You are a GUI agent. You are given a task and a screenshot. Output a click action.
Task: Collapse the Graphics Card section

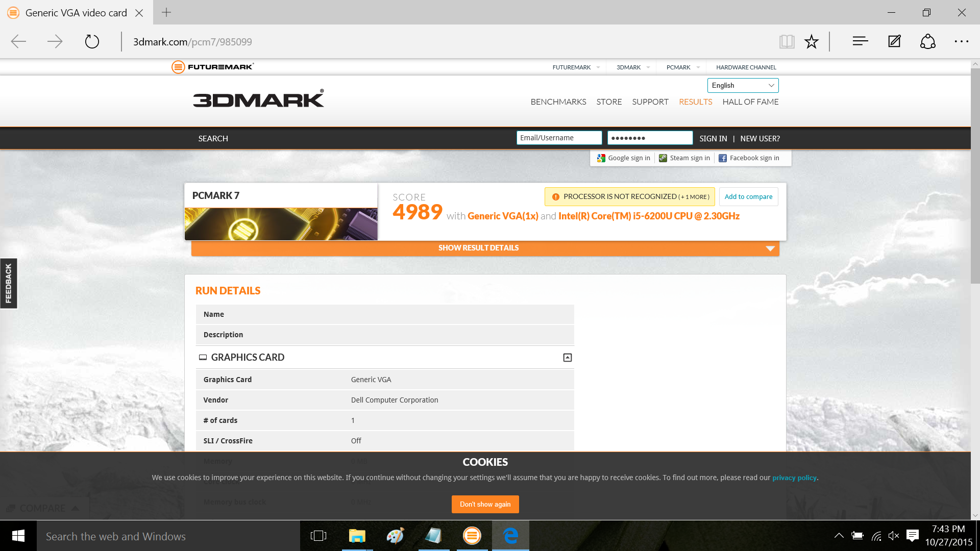pos(567,358)
